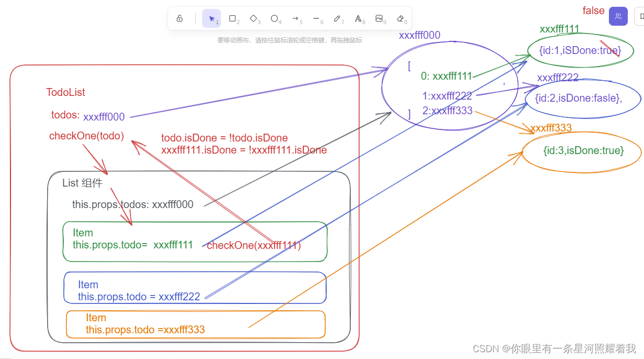
Task: Pick the Diamond shape tool
Action: [253, 18]
